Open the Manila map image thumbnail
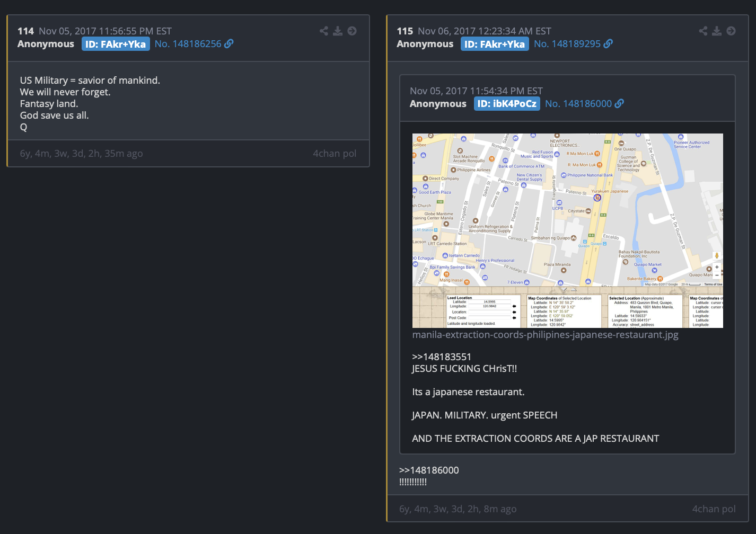Image resolution: width=756 pixels, height=534 pixels. (x=568, y=230)
